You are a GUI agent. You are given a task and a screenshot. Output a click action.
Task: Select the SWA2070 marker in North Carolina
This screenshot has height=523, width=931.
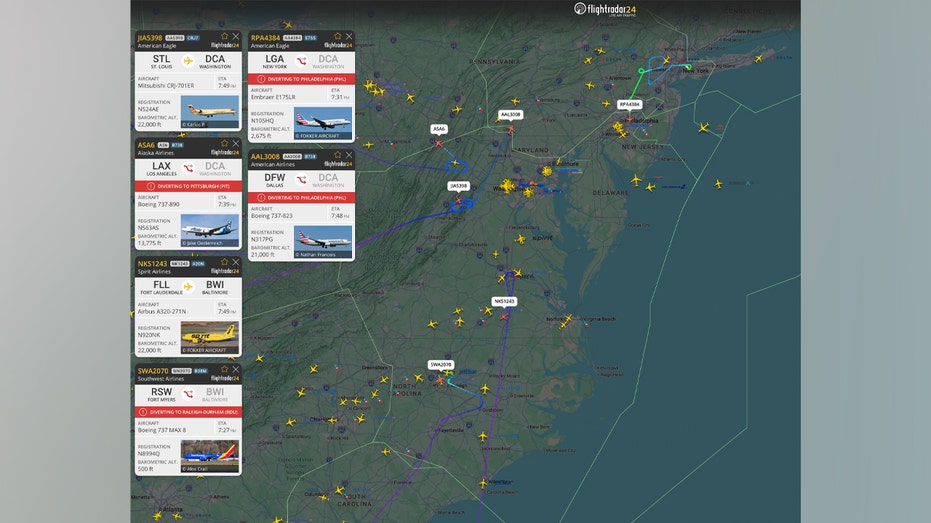point(441,365)
